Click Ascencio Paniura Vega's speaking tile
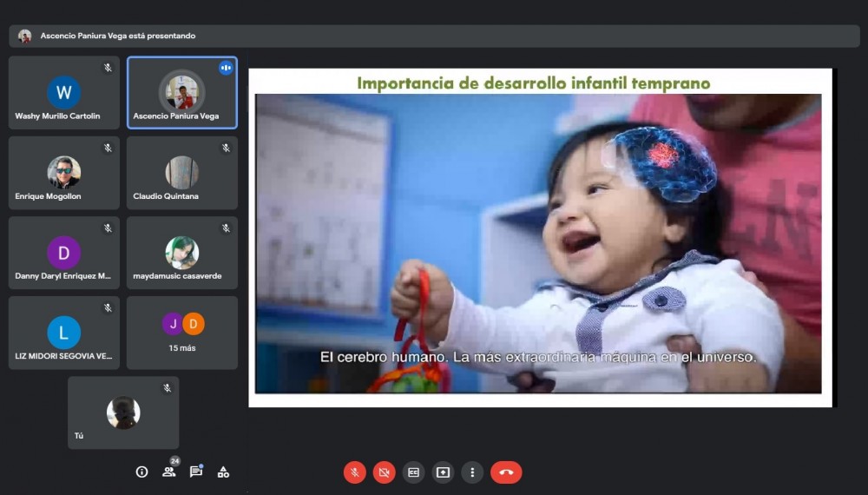The width and height of the screenshot is (868, 495). (x=182, y=93)
